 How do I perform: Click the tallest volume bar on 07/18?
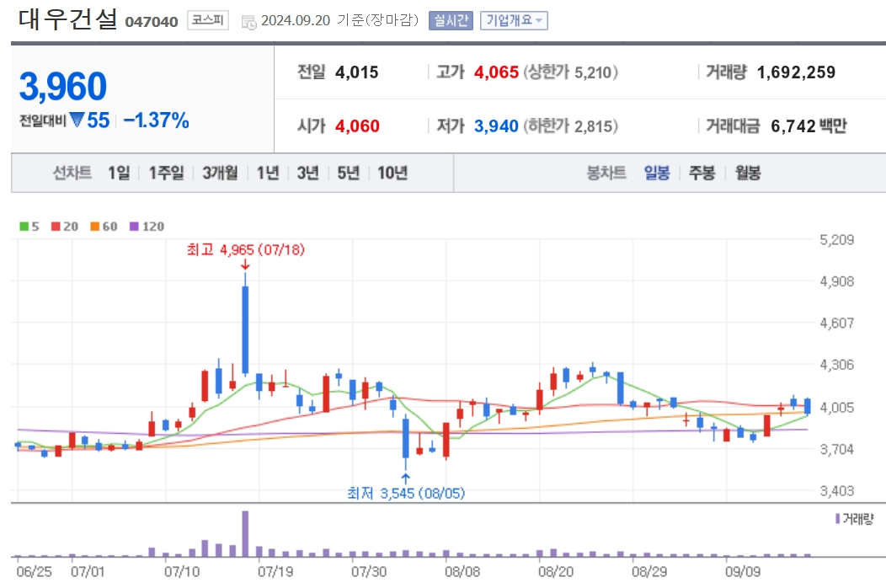[x=245, y=534]
